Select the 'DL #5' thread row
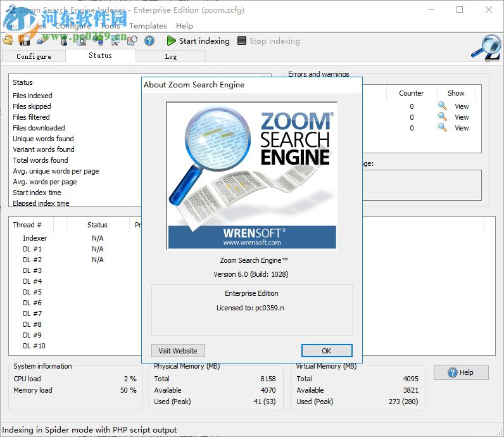 tap(32, 292)
